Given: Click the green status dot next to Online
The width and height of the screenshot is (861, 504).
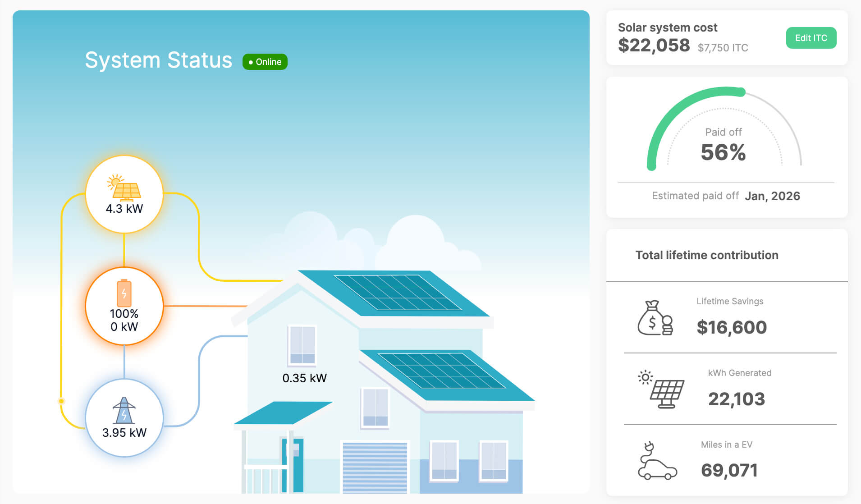Looking at the screenshot, I should click(x=251, y=62).
